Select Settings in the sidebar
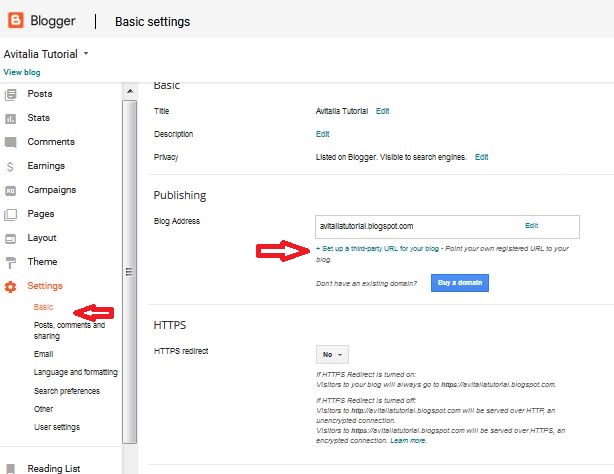Screen dimensions: 614x474 pyautogui.click(x=45, y=286)
